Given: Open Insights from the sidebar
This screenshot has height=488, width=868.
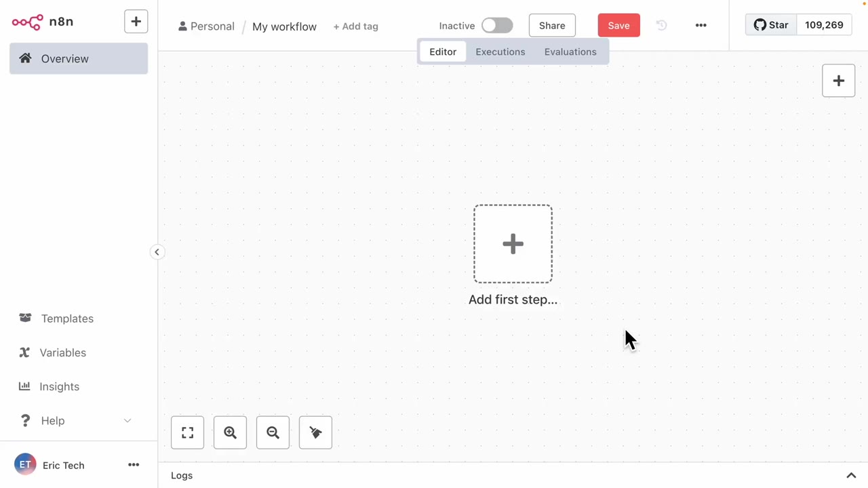Looking at the screenshot, I should 60,386.
